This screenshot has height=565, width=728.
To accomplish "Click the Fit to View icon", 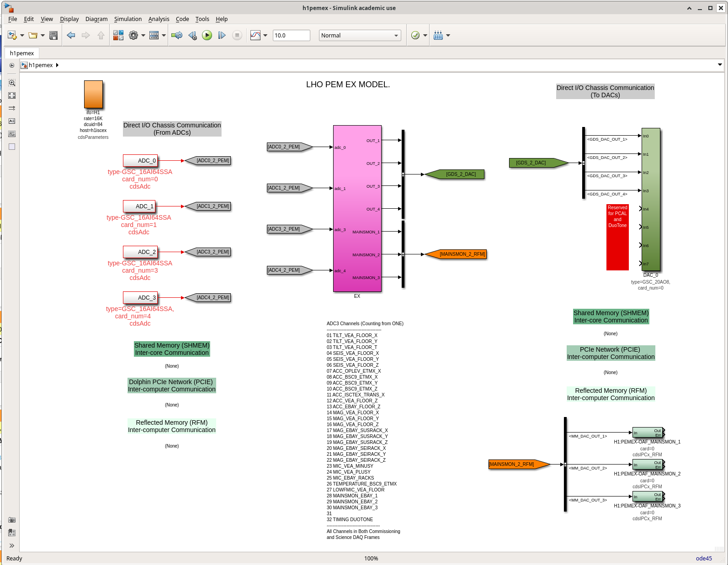I will click(x=12, y=95).
